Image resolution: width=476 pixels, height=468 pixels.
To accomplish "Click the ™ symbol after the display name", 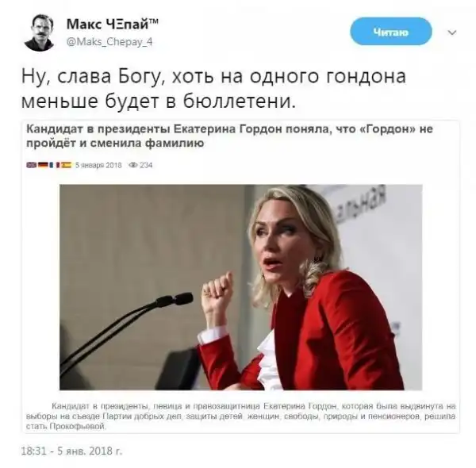I will pyautogui.click(x=154, y=21).
